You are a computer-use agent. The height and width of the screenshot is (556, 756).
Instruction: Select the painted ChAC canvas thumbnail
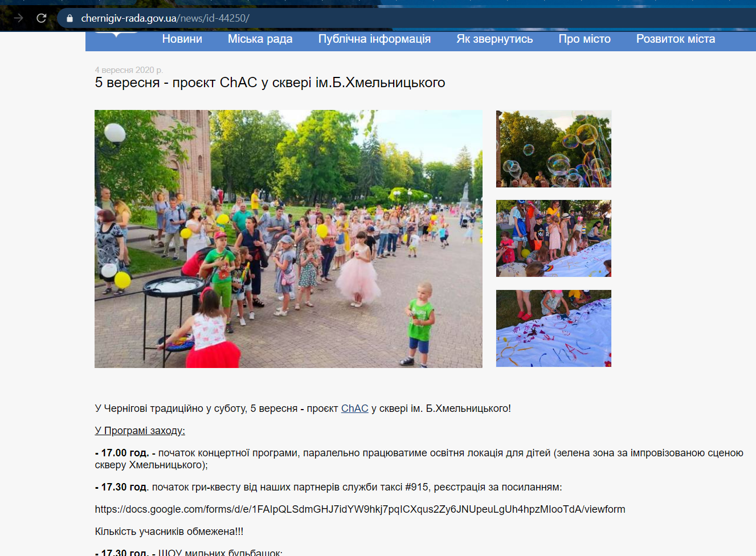(x=553, y=328)
